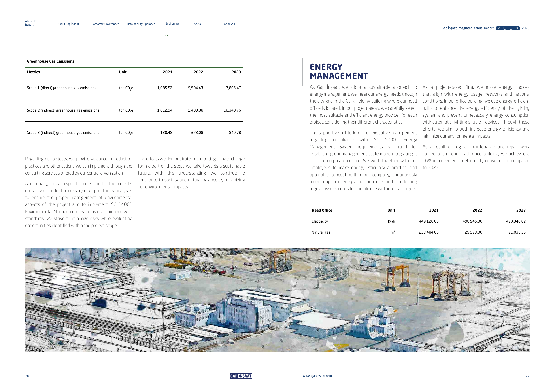555x392 pixels.
Task: Switch to the Corporate Governance tab
Action: coord(105,24)
